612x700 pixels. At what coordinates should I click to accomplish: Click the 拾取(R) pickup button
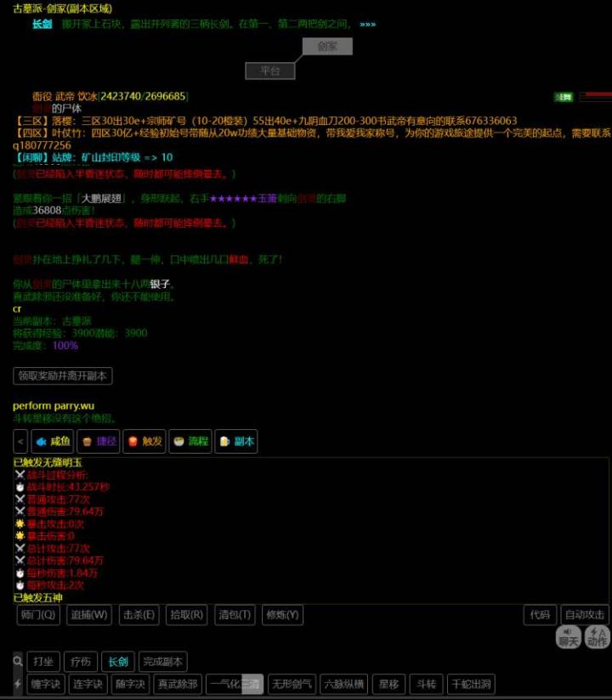pos(186,615)
